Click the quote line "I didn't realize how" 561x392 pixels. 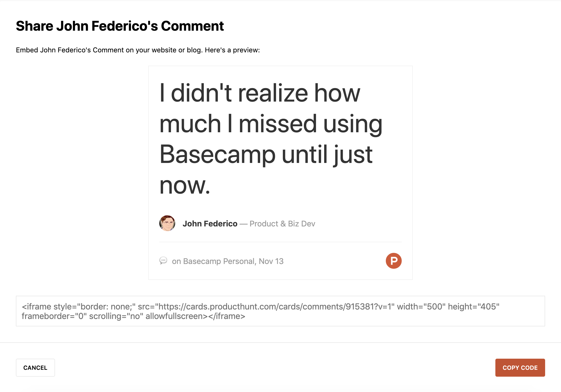[x=260, y=93]
